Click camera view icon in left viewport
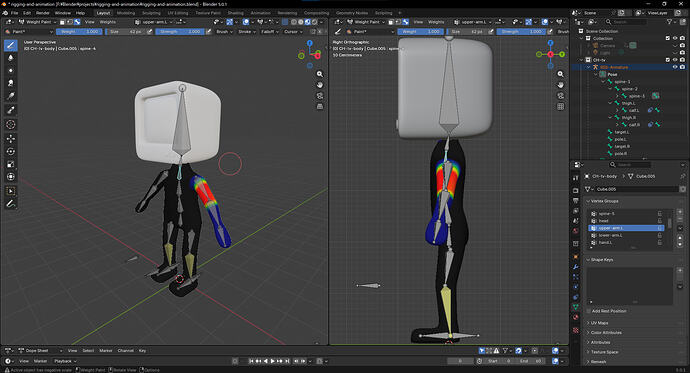The width and height of the screenshot is (690, 373). 320,96
